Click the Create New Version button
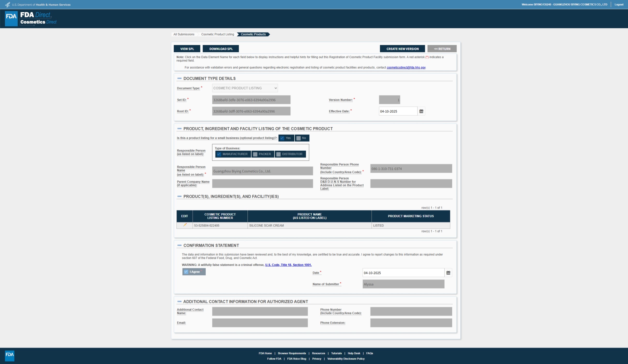This screenshot has width=628, height=364. (x=402, y=49)
